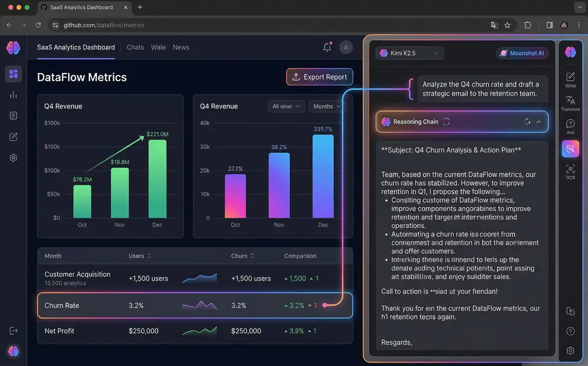588x366 pixels.
Task: Open the browser three-dot menu
Action: (579, 25)
